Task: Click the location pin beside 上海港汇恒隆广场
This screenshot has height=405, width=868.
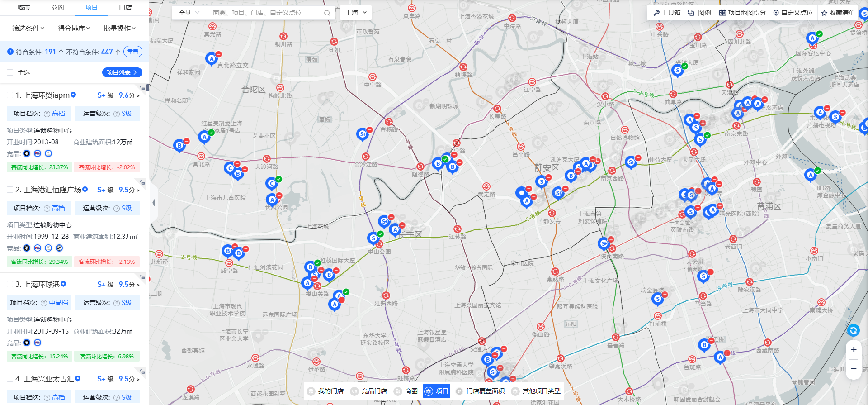Action: (x=85, y=189)
